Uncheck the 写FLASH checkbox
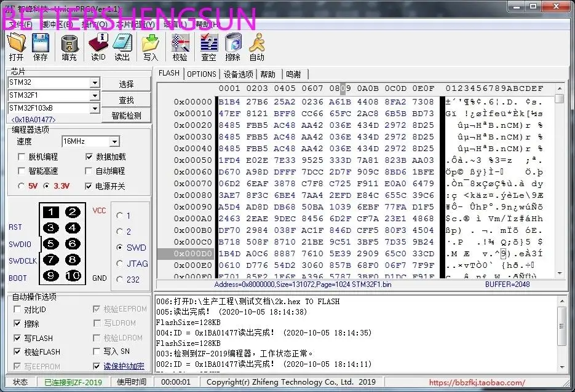 pos(17,338)
